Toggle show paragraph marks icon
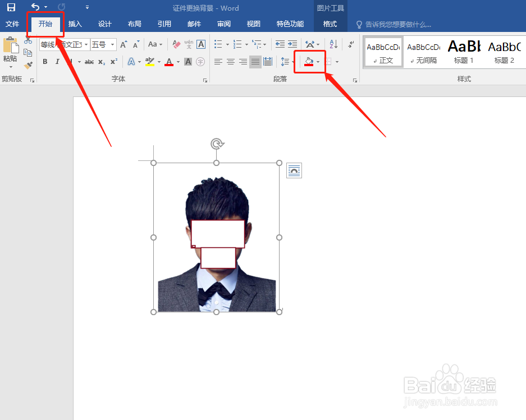526x420 pixels. pos(351,44)
